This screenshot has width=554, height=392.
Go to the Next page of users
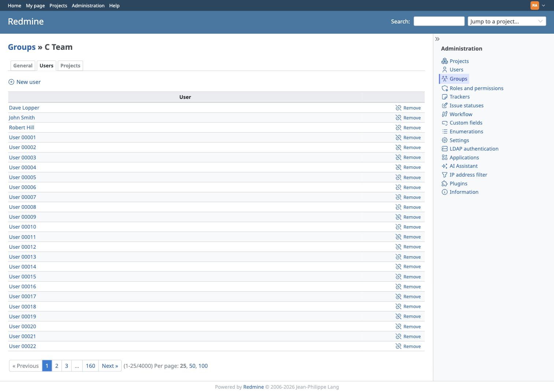(110, 366)
